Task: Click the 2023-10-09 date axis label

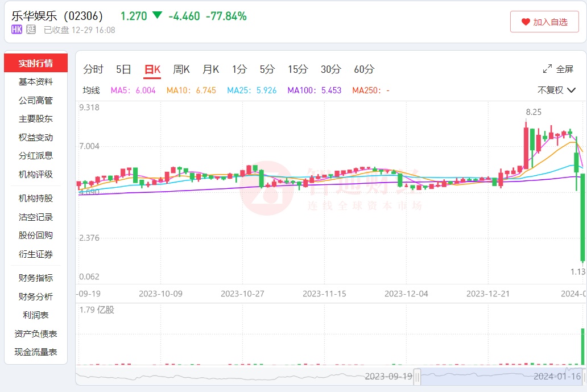Action: click(x=160, y=294)
